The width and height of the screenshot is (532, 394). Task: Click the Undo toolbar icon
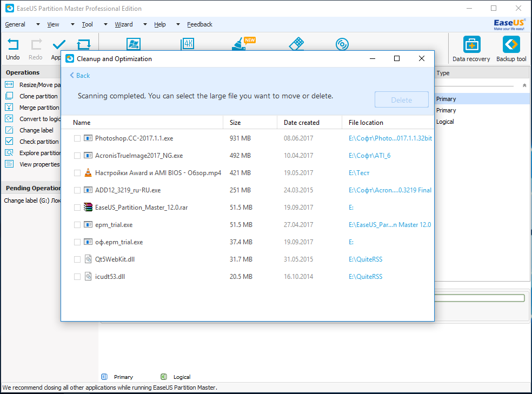tap(13, 44)
